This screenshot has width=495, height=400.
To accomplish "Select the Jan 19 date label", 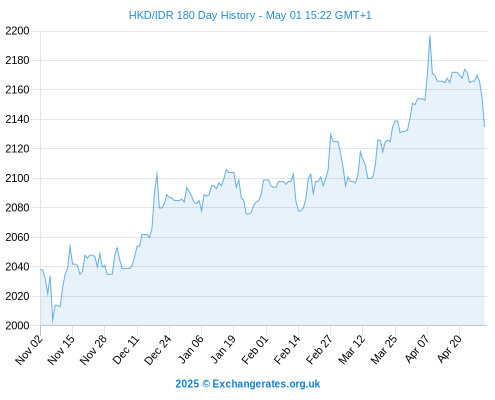I will (x=223, y=349).
